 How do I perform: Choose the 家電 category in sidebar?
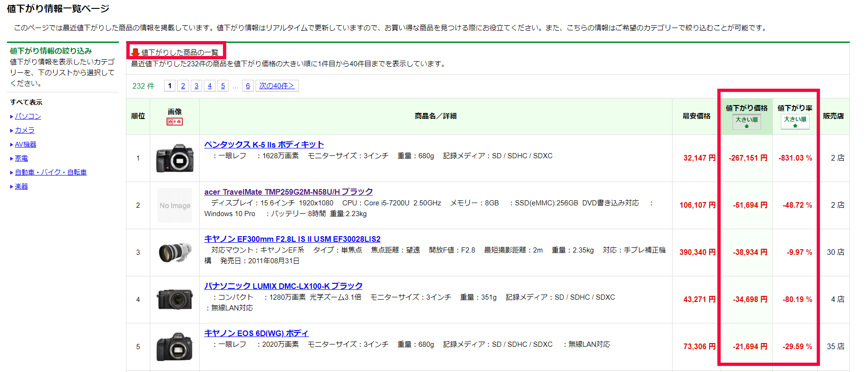[21, 158]
